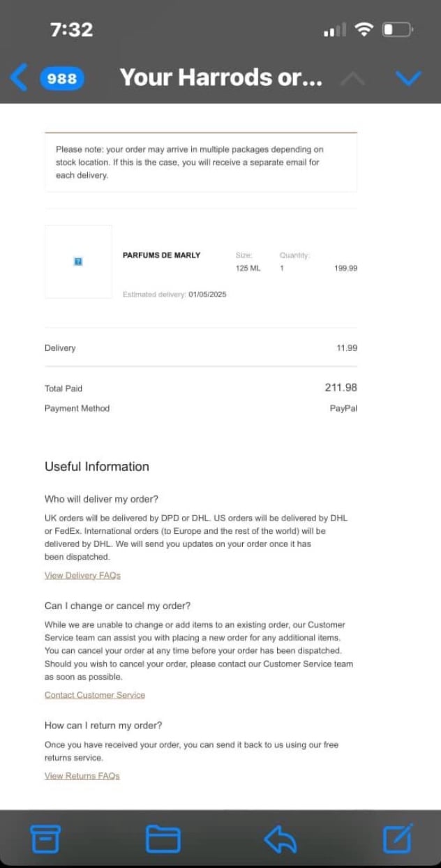The width and height of the screenshot is (441, 868).
Task: Open the 988 unread messages badge
Action: tap(62, 78)
